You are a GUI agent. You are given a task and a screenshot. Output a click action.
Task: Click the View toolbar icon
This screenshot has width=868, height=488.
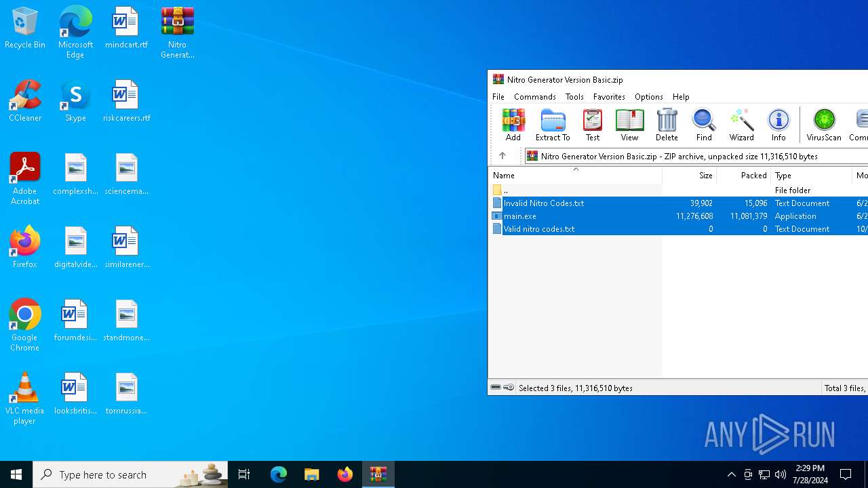tap(629, 125)
